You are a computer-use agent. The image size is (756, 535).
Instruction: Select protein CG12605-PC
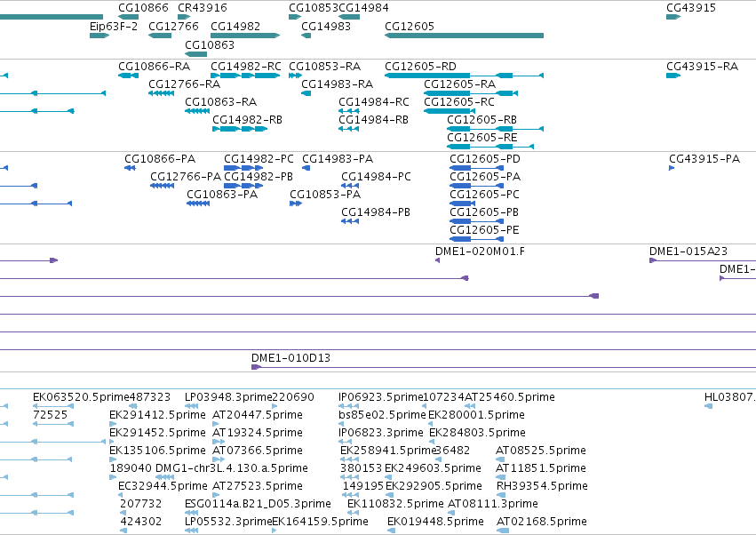484,195
